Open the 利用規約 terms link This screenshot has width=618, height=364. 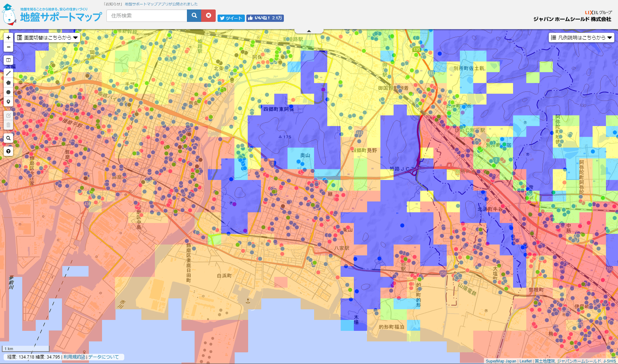tap(74, 357)
